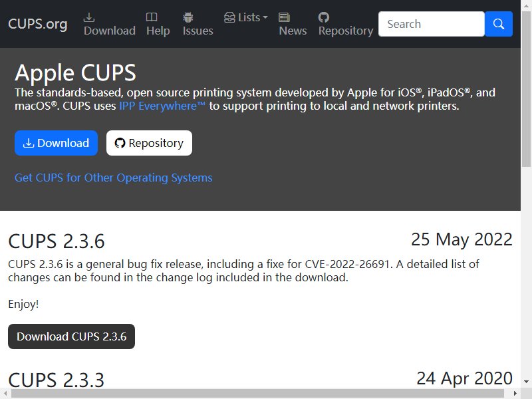Click the vertical scrollbar thumb
The height and width of the screenshot is (399, 532).
coord(526,88)
